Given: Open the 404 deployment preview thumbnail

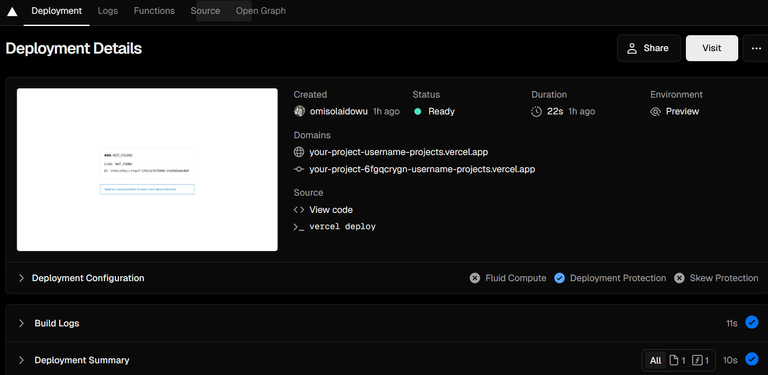Looking at the screenshot, I should tap(147, 169).
